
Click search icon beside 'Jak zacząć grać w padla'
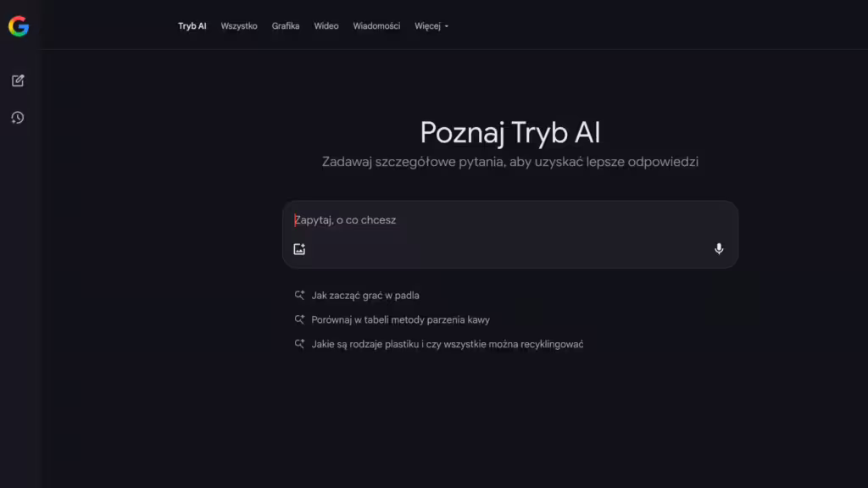point(299,296)
